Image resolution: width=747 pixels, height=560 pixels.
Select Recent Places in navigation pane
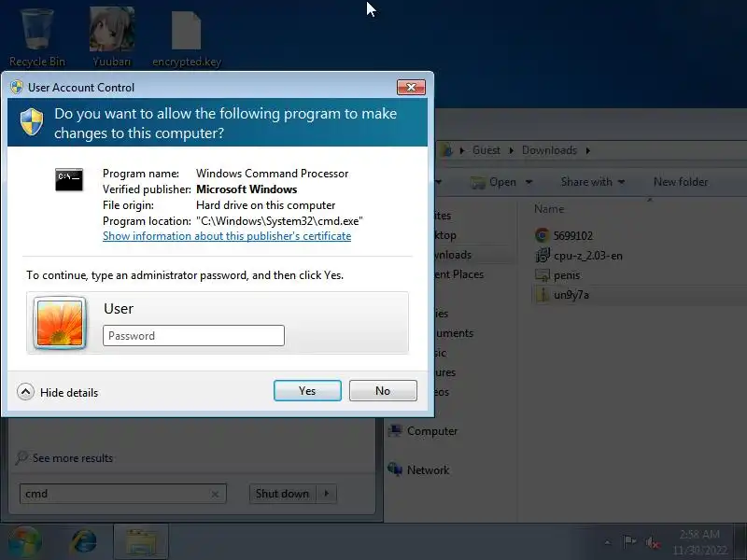(459, 274)
